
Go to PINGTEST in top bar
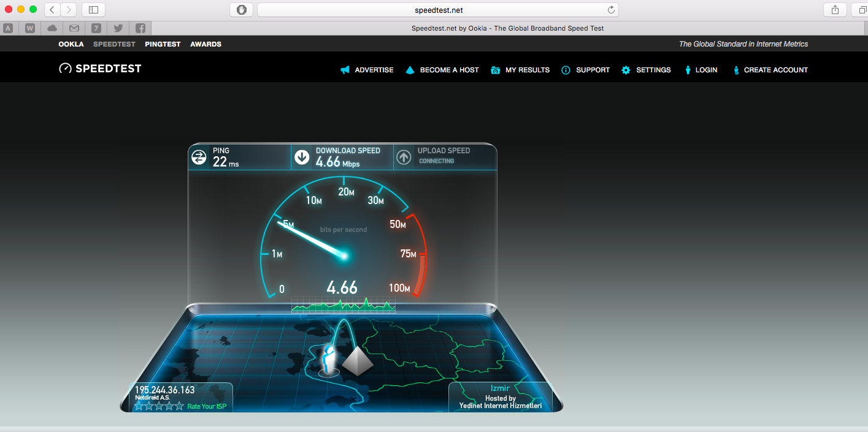pyautogui.click(x=163, y=44)
